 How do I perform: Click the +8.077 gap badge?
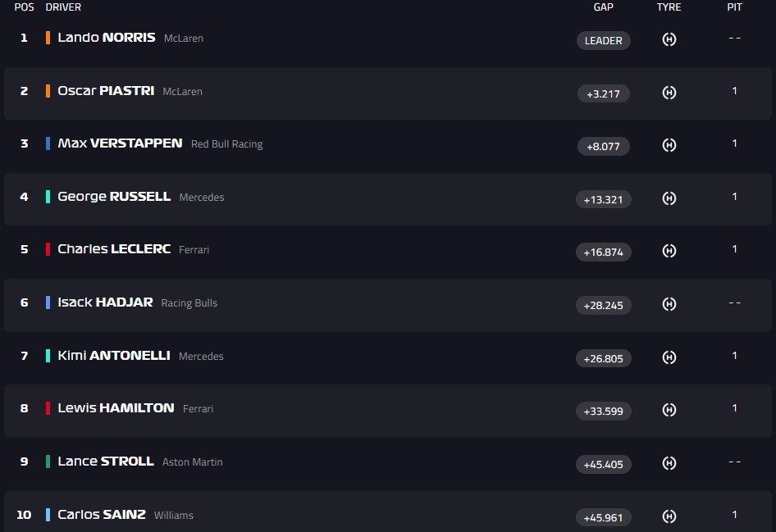click(x=603, y=147)
